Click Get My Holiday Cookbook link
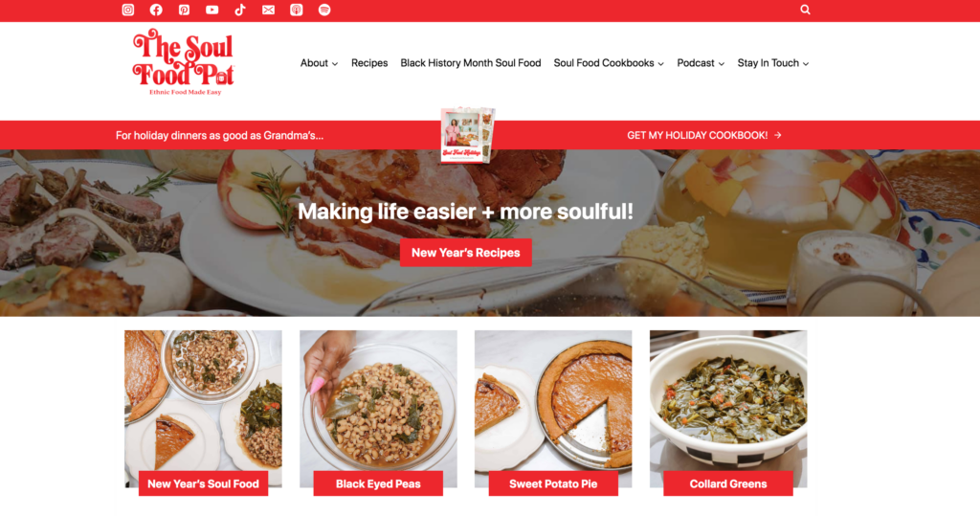The width and height of the screenshot is (980, 516). [x=704, y=135]
